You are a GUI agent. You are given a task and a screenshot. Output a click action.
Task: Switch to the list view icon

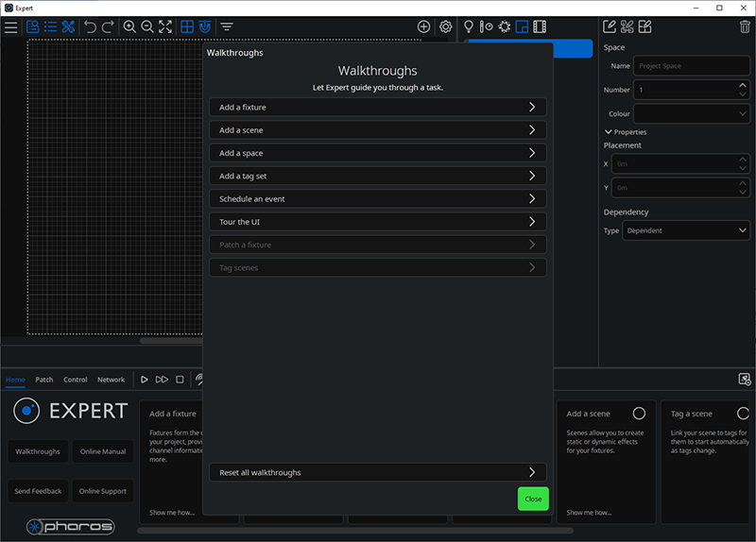click(x=50, y=26)
